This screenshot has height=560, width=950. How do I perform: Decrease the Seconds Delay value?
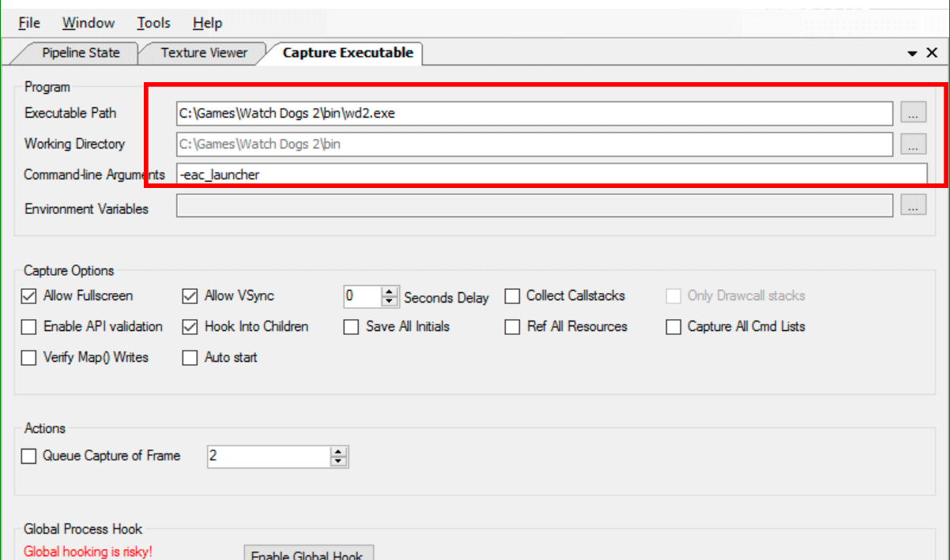click(389, 301)
